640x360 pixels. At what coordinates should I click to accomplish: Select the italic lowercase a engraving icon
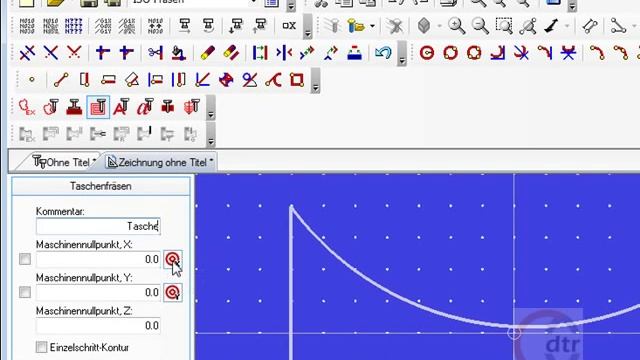pos(145,107)
